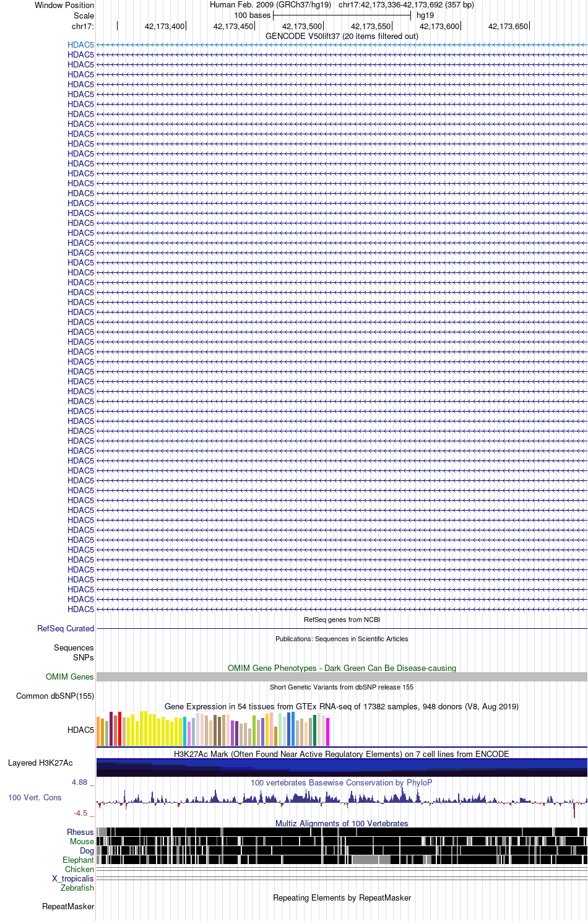The height and width of the screenshot is (921, 588).
Task: Click the gray OMIM Genes item bar
Action: point(342,677)
